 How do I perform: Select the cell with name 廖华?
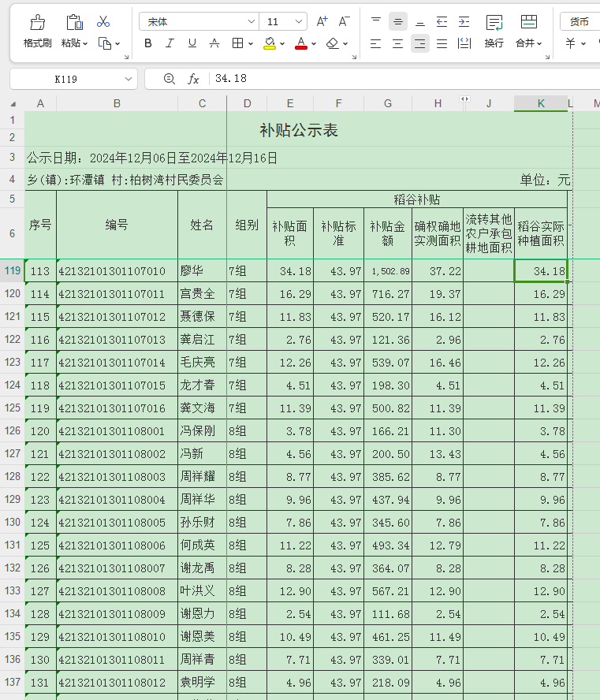click(x=202, y=270)
